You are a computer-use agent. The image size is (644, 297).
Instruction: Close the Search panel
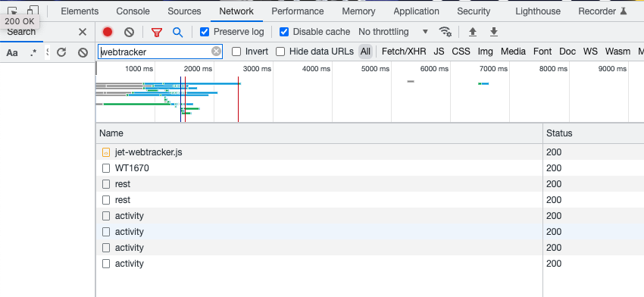coord(83,32)
